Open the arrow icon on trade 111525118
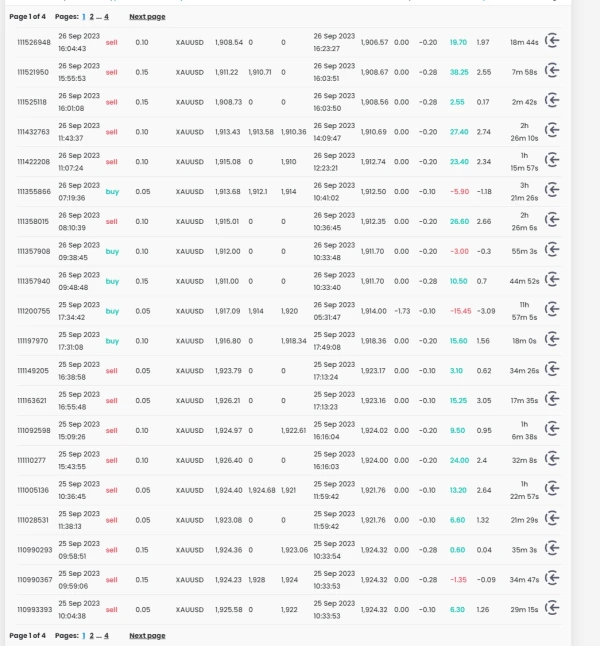Image resolution: width=600 pixels, height=646 pixels. click(x=551, y=102)
